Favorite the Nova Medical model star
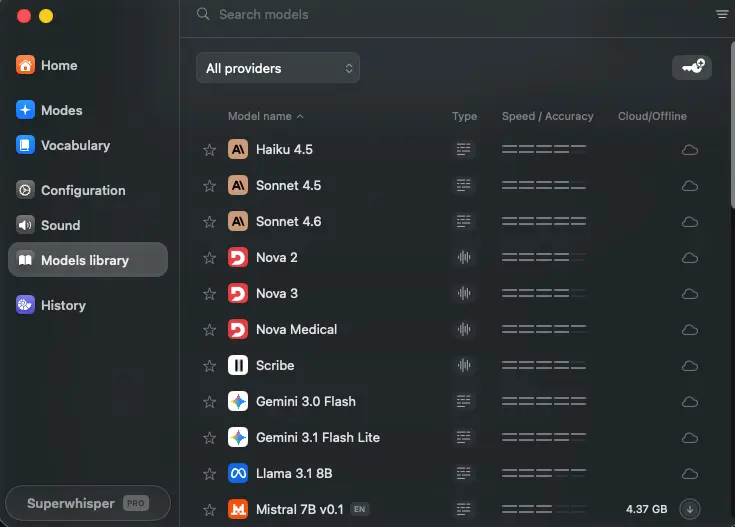 tap(210, 330)
